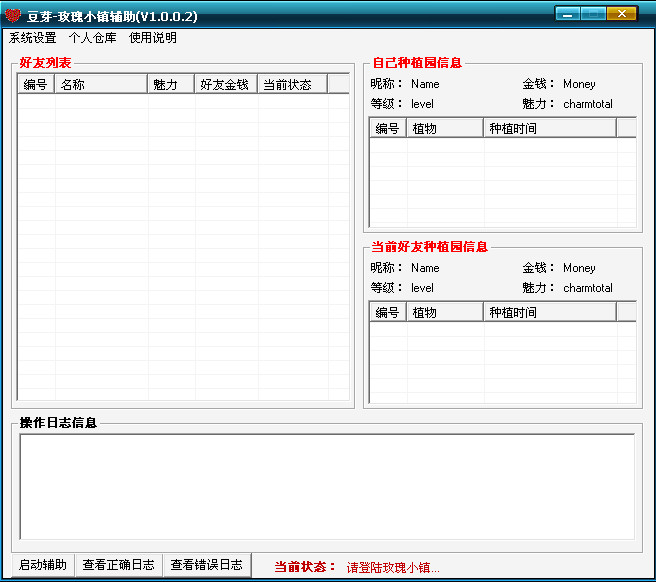Image resolution: width=656 pixels, height=582 pixels.
Task: Click 植物 header in 自己种植园信息 table
Action: click(444, 128)
